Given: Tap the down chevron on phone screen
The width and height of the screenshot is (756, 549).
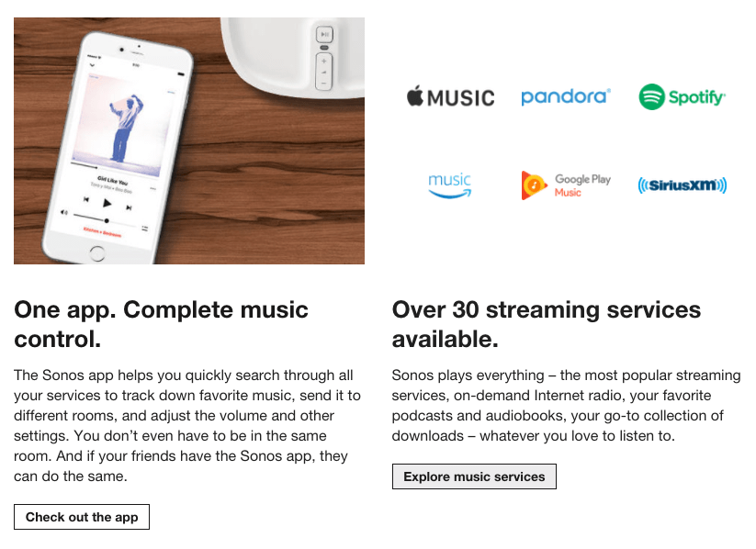Looking at the screenshot, I should 92,64.
